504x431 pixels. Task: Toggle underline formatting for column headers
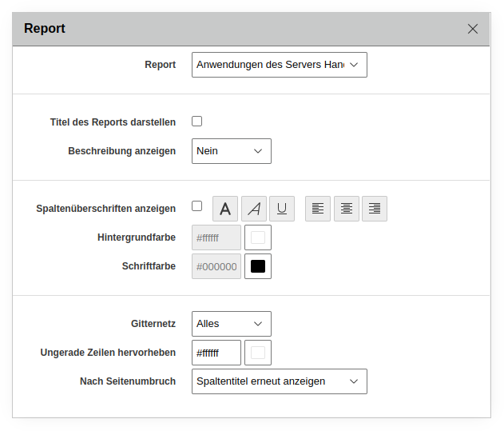(282, 209)
